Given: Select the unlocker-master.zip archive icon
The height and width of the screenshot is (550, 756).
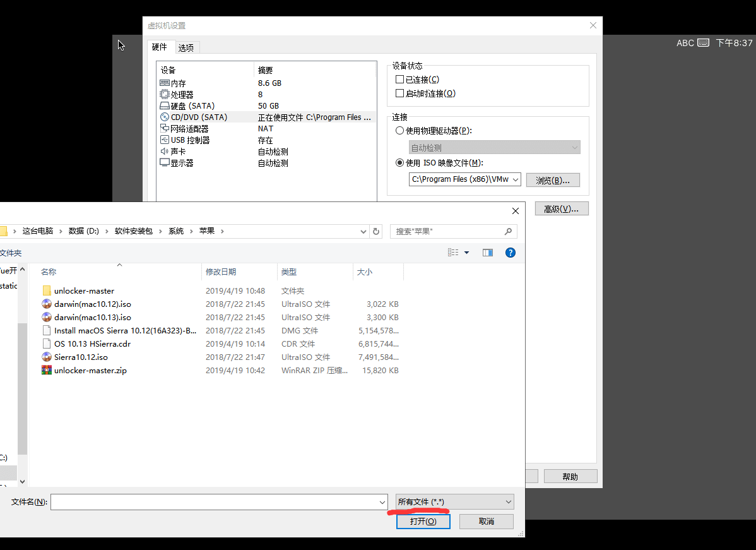Looking at the screenshot, I should click(47, 371).
